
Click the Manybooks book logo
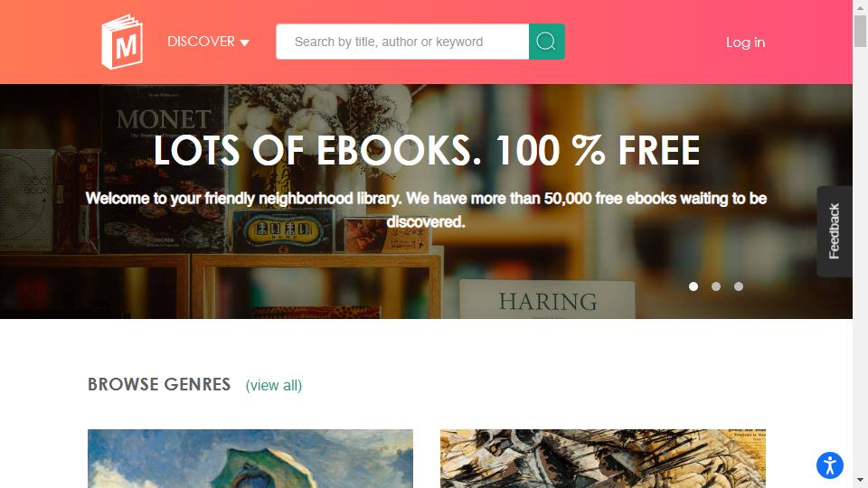(x=122, y=42)
